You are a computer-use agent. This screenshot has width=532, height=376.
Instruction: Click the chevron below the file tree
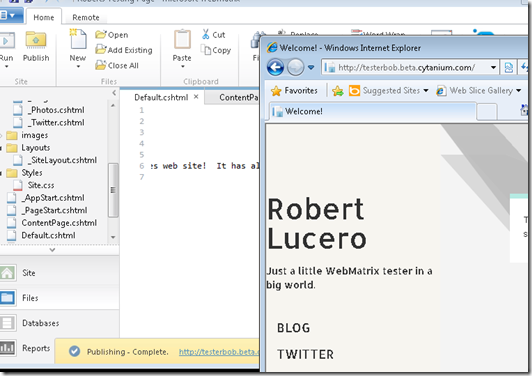(x=52, y=250)
